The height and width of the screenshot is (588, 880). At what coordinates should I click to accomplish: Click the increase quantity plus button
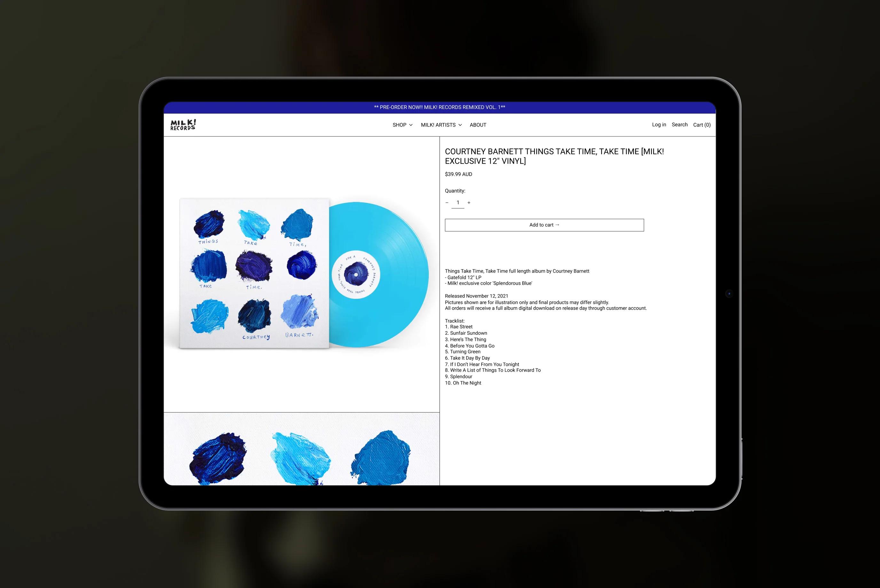pos(469,202)
